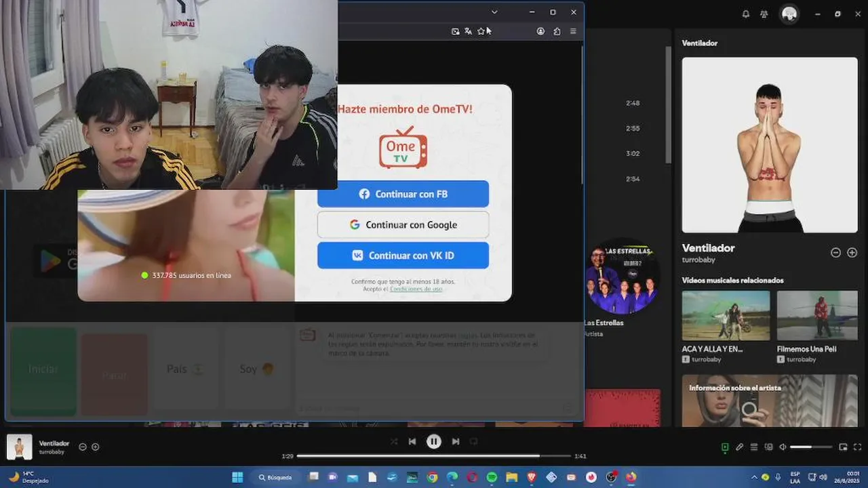Open Spotify friend activity icon

(764, 14)
